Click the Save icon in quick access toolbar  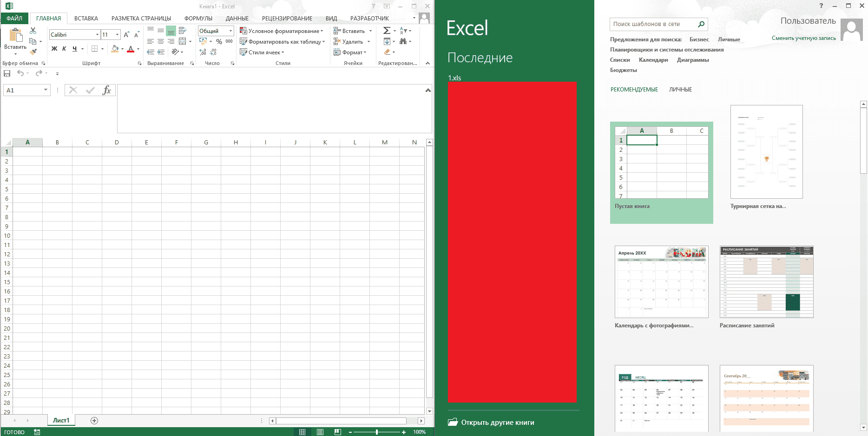[7, 73]
